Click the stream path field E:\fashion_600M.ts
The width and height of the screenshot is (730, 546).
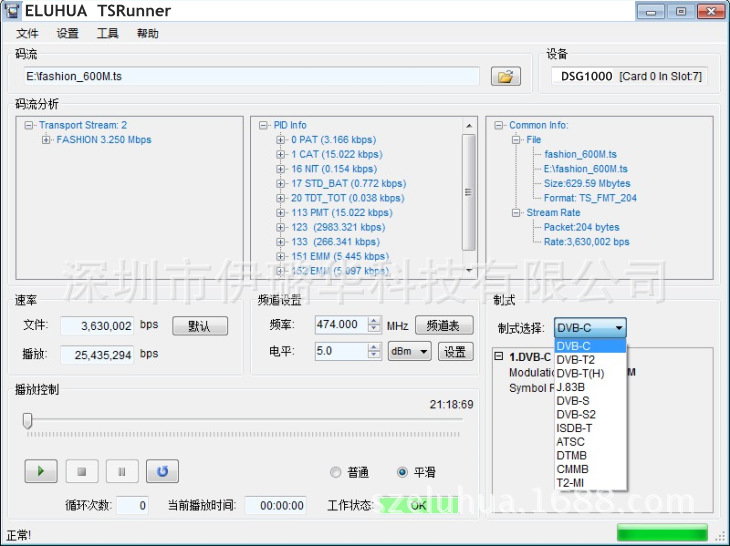pyautogui.click(x=252, y=76)
